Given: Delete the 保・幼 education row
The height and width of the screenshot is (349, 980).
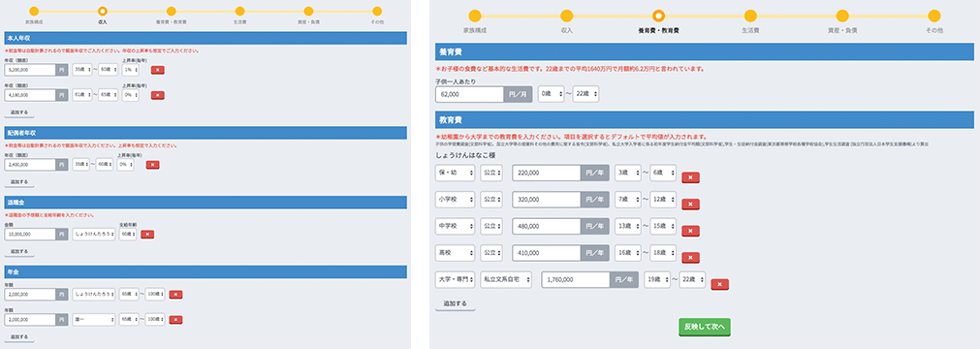Looking at the screenshot, I should point(690,177).
